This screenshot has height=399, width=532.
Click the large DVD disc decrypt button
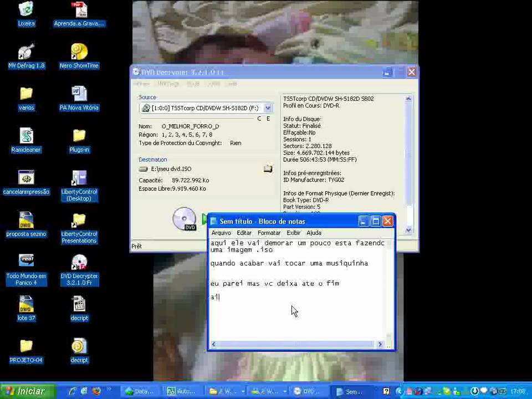185,218
